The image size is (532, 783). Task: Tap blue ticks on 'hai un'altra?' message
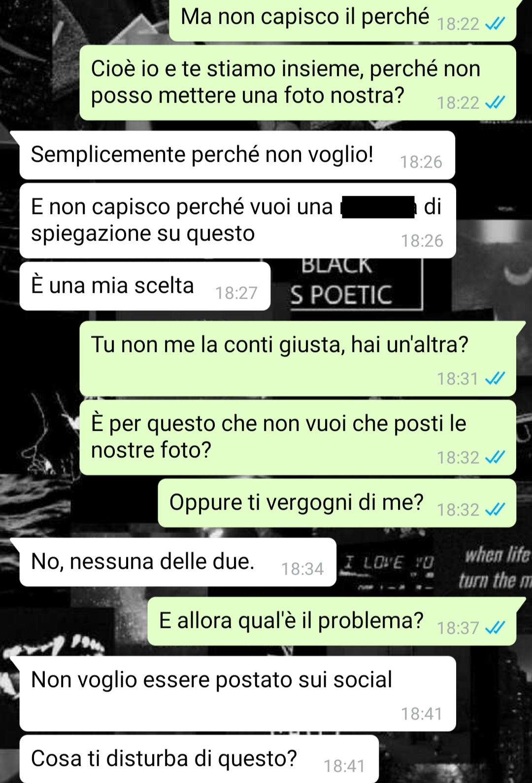[495, 378]
